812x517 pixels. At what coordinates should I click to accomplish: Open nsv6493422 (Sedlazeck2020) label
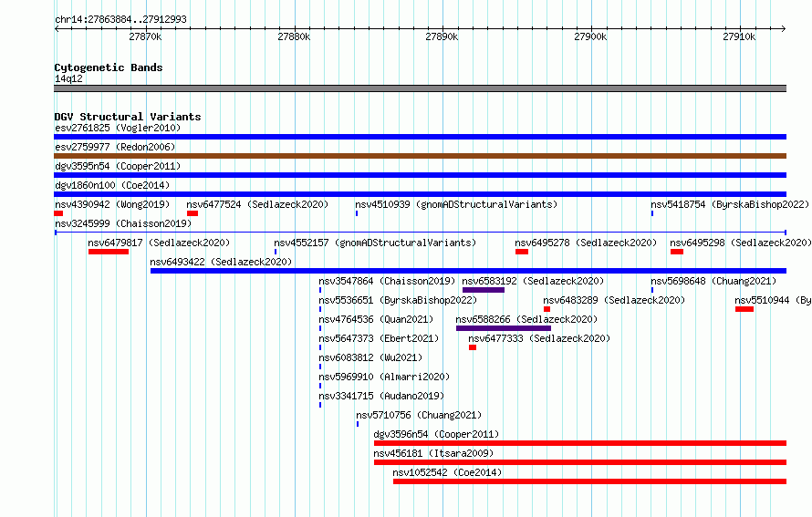221,262
